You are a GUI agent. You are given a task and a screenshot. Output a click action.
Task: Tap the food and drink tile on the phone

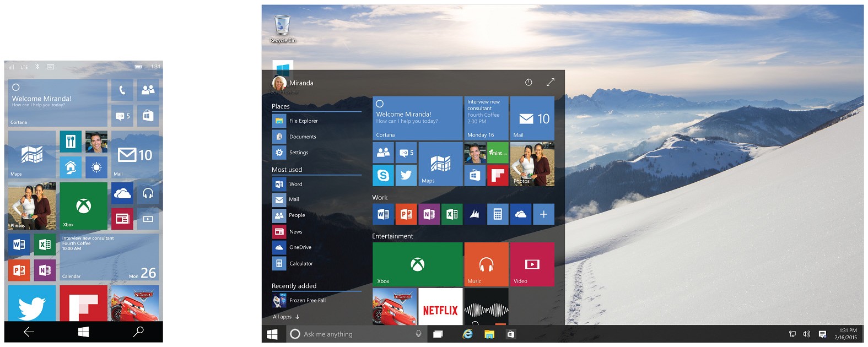coord(71,142)
